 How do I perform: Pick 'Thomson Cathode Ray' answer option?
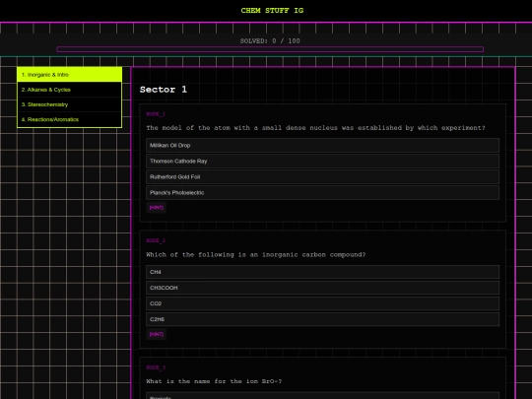pyautogui.click(x=323, y=162)
